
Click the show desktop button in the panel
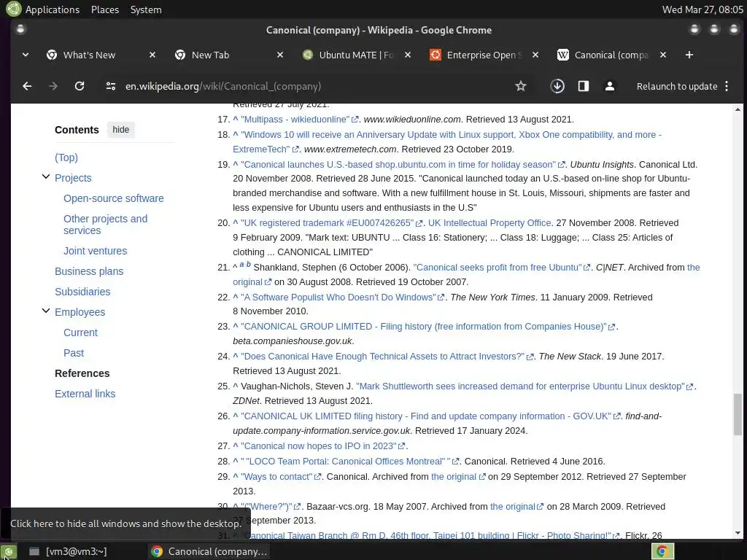pos(9,551)
